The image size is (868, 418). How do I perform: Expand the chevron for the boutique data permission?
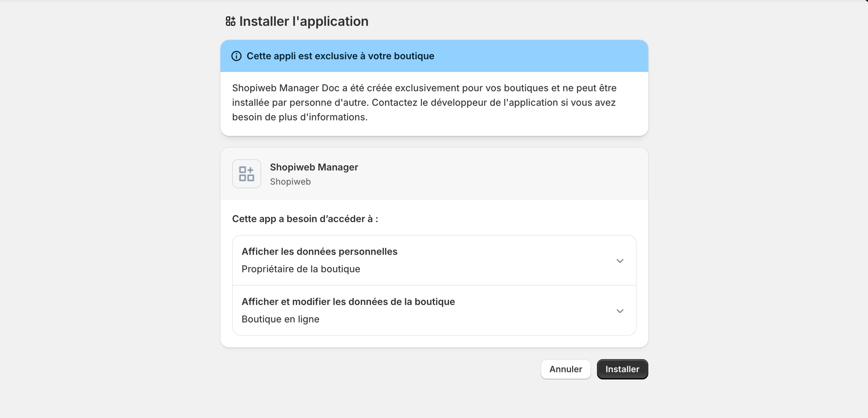[620, 311]
